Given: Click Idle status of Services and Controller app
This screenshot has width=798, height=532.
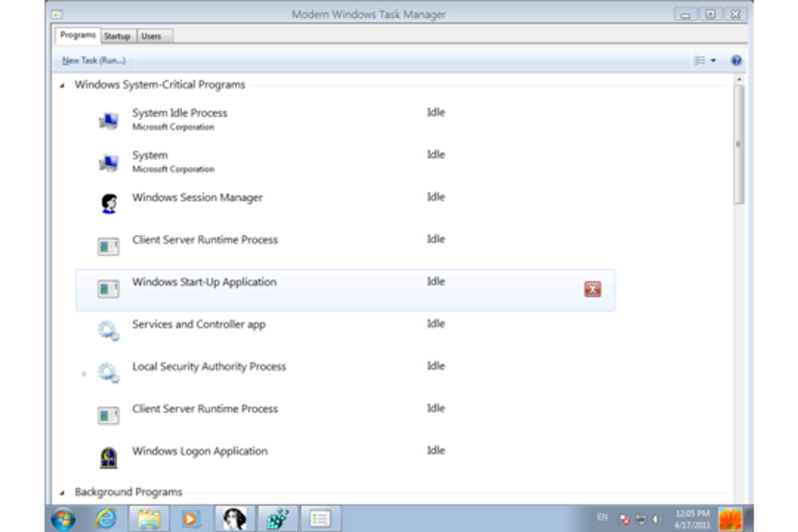Looking at the screenshot, I should pos(436,324).
